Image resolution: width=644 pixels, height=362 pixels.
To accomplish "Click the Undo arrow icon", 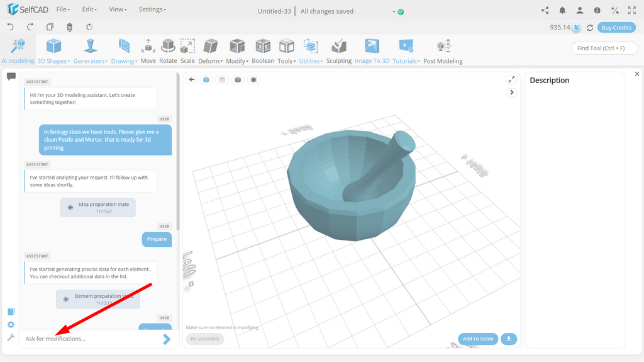I will [x=10, y=27].
